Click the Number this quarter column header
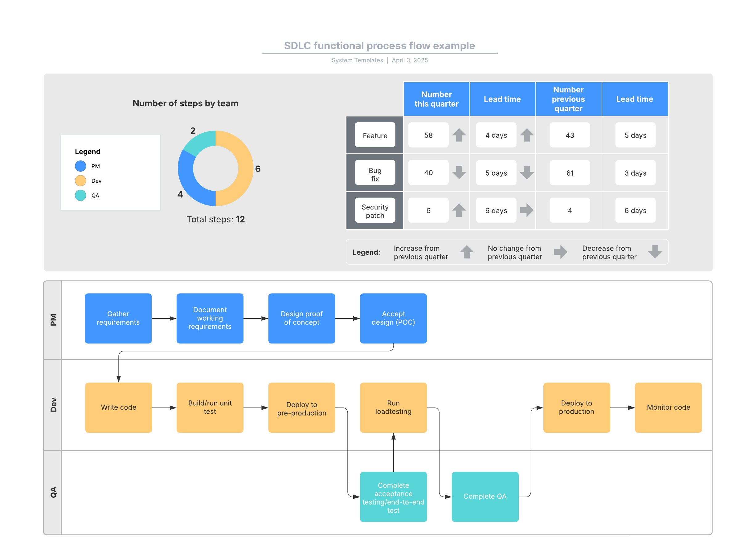 click(436, 99)
